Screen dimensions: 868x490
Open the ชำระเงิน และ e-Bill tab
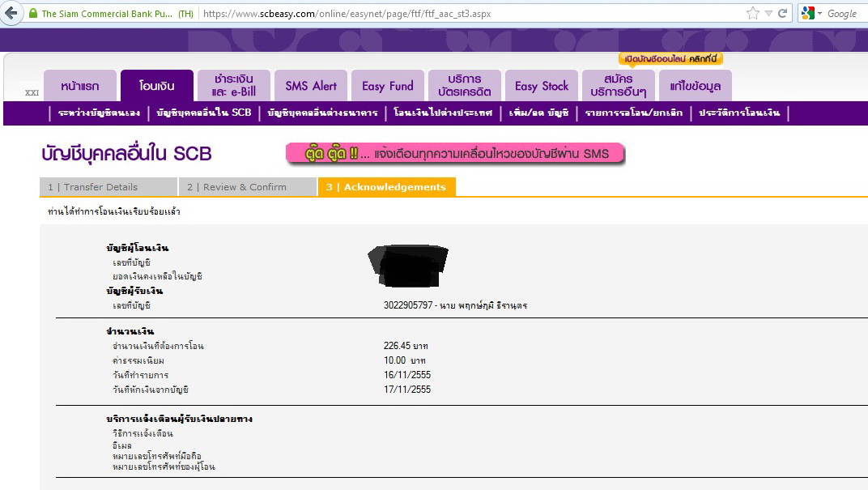coord(234,86)
